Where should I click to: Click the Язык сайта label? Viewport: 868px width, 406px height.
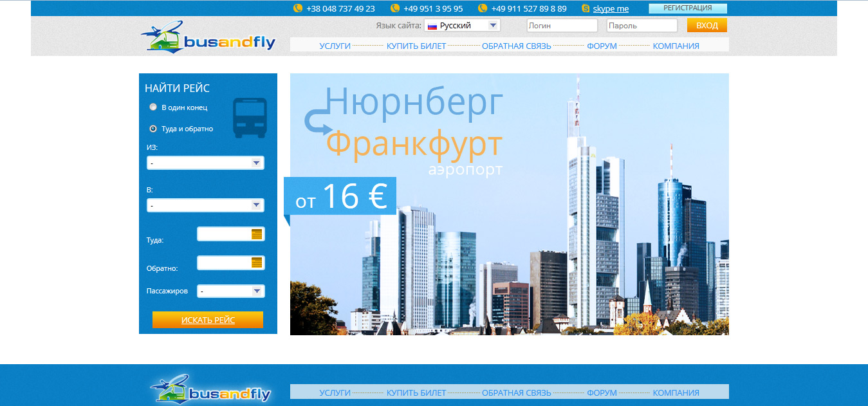398,26
